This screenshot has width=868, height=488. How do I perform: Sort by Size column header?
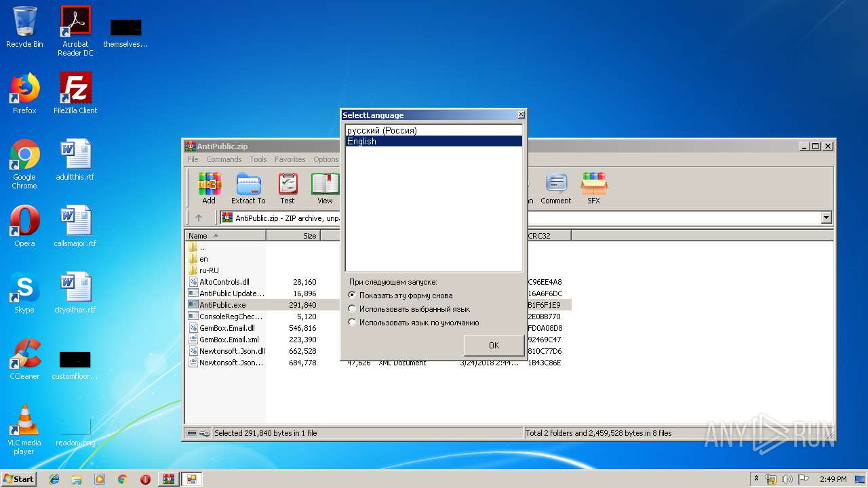point(293,236)
